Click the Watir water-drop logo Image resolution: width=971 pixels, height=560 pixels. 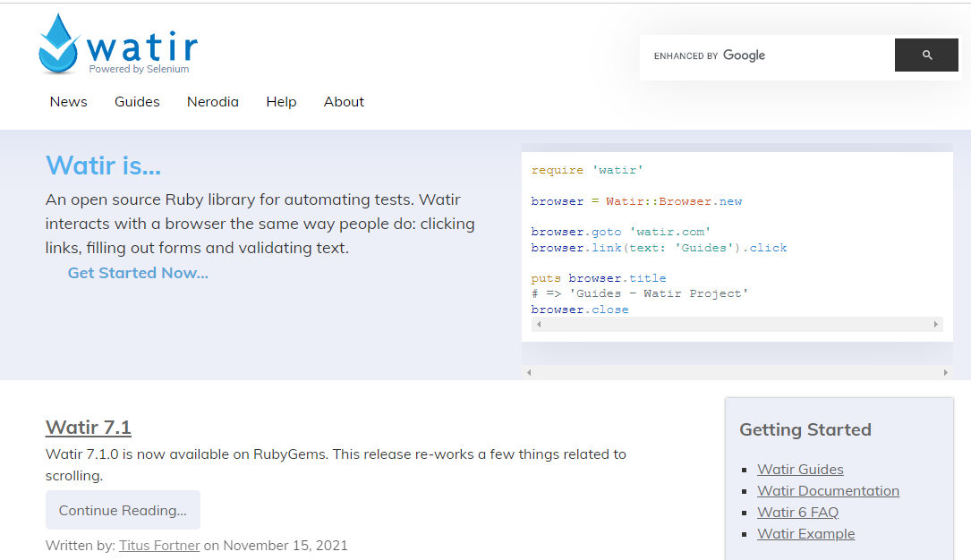coord(59,45)
